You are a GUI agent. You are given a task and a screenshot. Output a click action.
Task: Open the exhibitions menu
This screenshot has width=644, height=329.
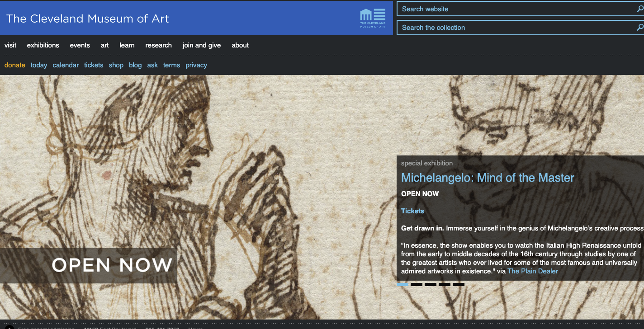[43, 45]
